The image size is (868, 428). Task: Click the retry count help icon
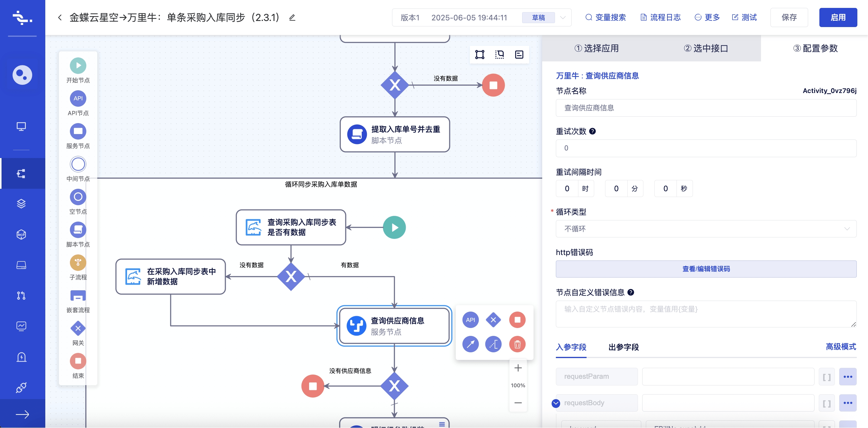pos(592,131)
